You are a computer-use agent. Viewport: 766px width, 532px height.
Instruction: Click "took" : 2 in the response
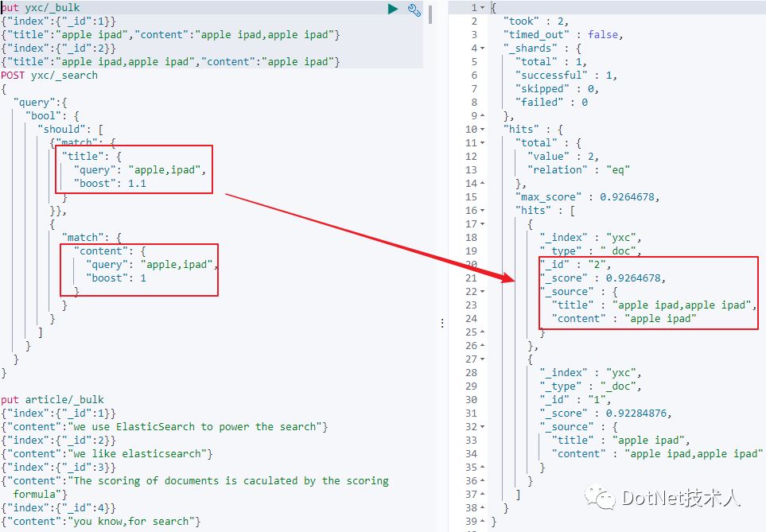click(x=536, y=21)
